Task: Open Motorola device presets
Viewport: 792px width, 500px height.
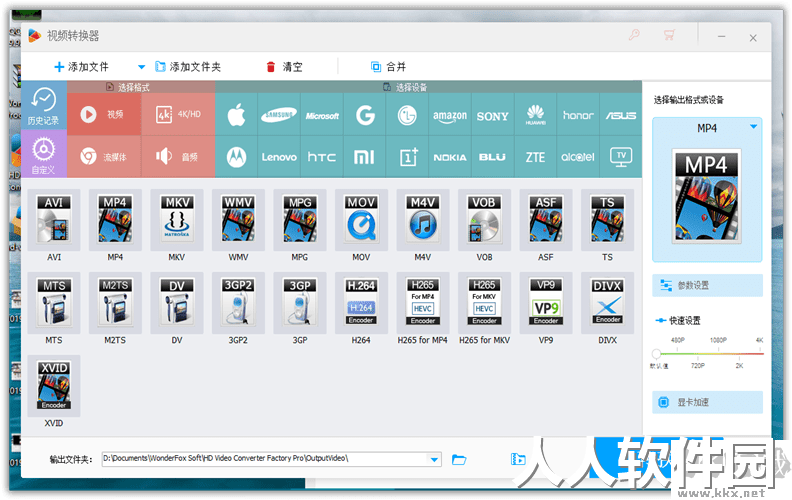Action: pos(236,157)
